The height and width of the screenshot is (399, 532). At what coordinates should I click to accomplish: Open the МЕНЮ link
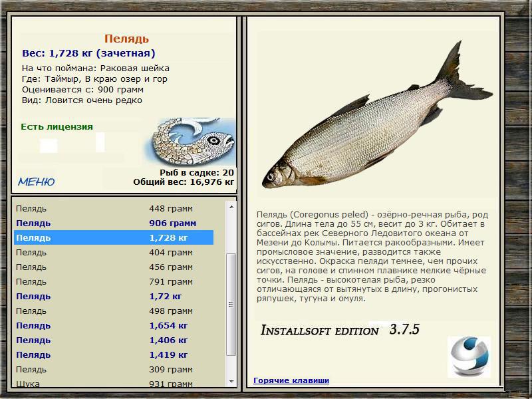[37, 182]
